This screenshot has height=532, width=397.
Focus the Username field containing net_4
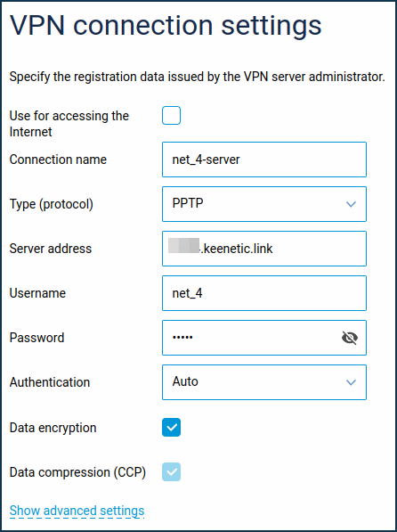(264, 293)
